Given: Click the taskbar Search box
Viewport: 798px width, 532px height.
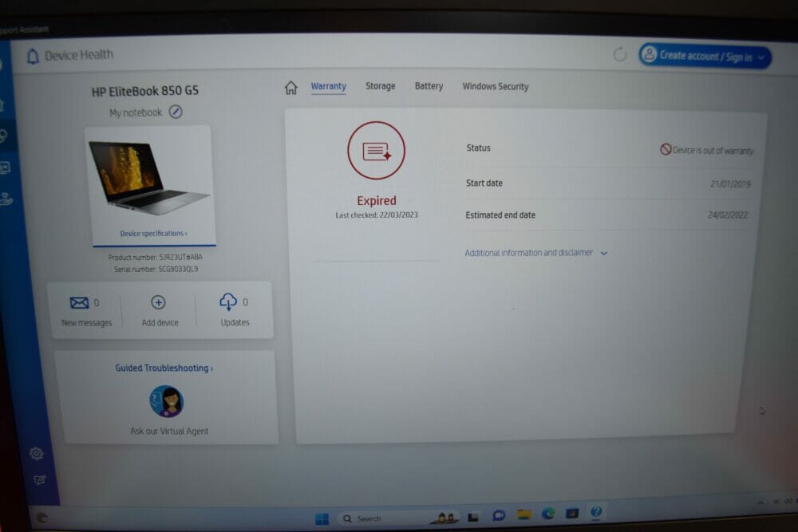Looking at the screenshot, I should (400, 518).
